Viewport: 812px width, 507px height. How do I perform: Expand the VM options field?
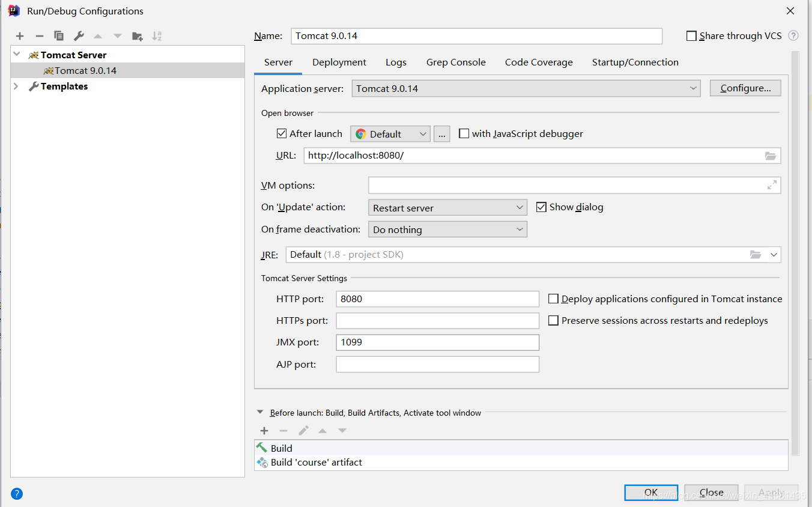[x=772, y=185]
